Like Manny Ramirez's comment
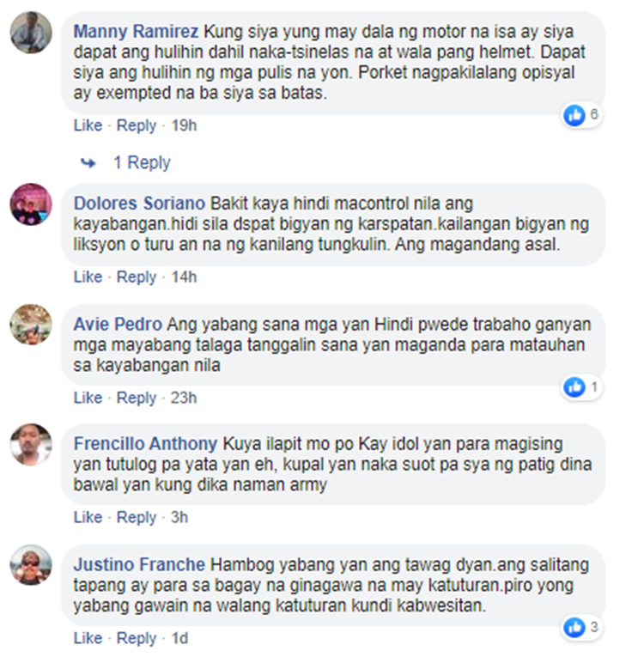 tap(88, 125)
